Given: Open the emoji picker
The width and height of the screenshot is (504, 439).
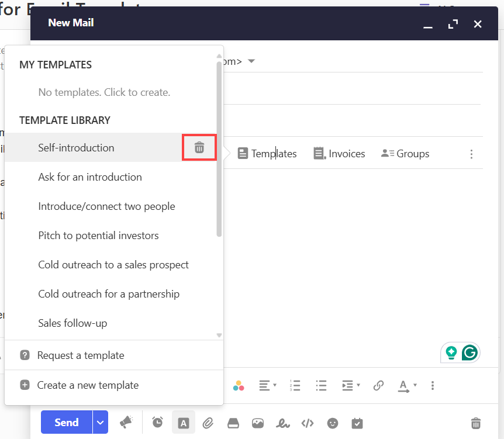Looking at the screenshot, I should pyautogui.click(x=332, y=423).
